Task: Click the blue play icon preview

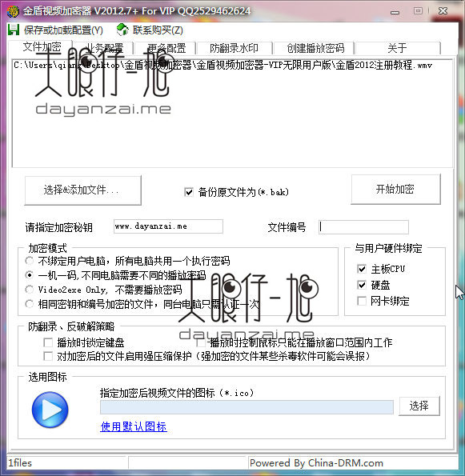Action: 50,410
